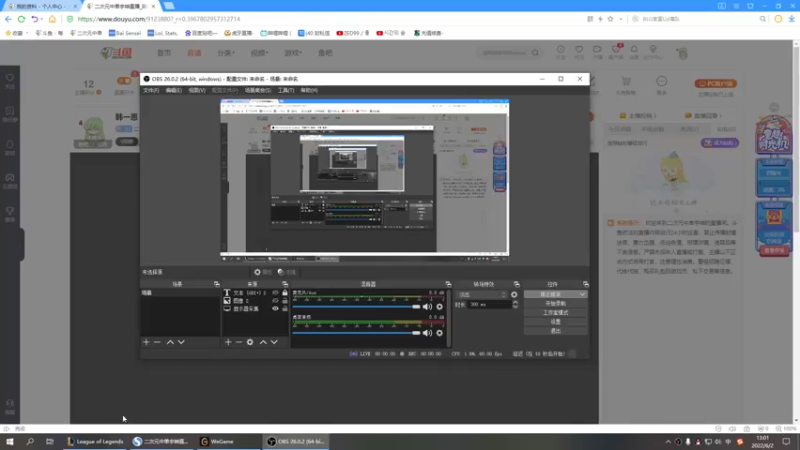Move the source down in the Sources panel

pyautogui.click(x=274, y=342)
